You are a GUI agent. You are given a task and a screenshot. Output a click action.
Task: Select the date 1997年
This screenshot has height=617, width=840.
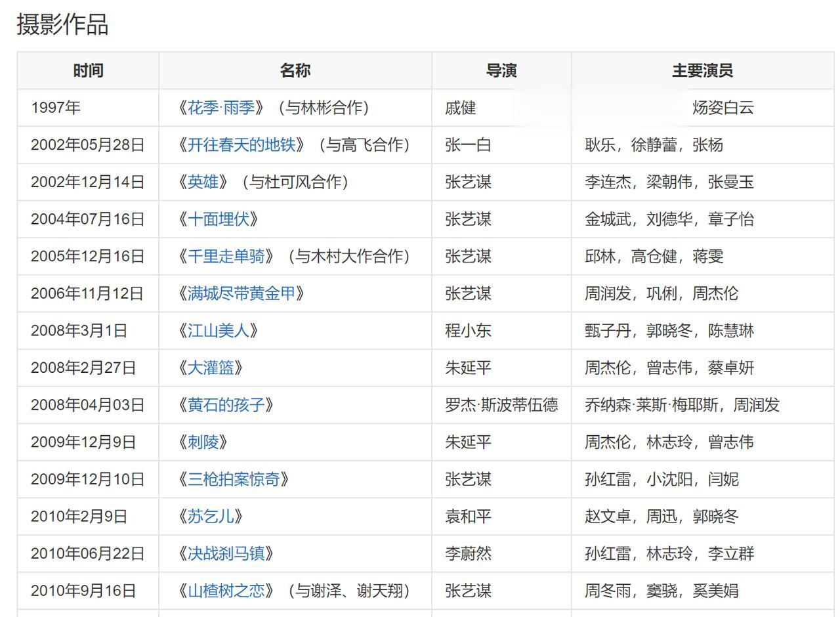click(x=56, y=108)
